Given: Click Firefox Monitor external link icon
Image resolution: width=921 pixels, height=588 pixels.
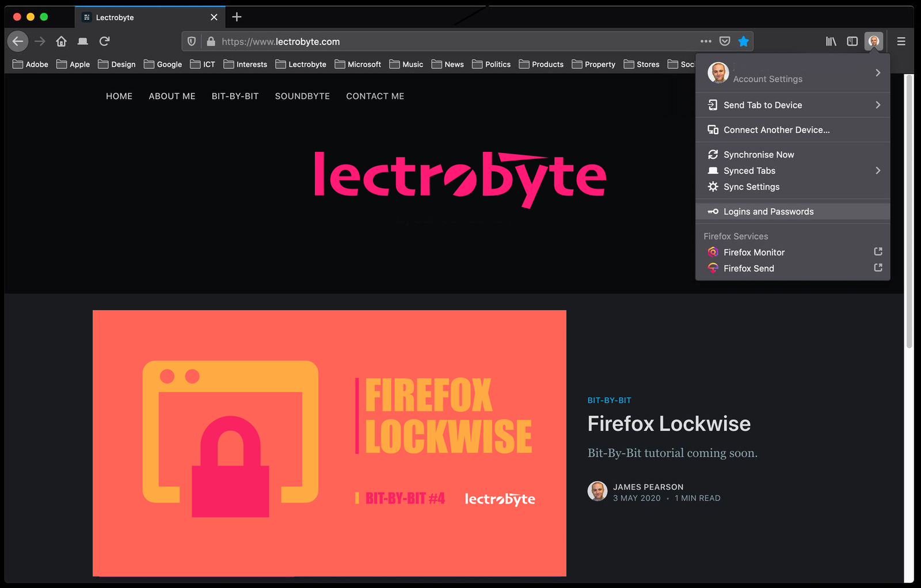Looking at the screenshot, I should tap(878, 251).
